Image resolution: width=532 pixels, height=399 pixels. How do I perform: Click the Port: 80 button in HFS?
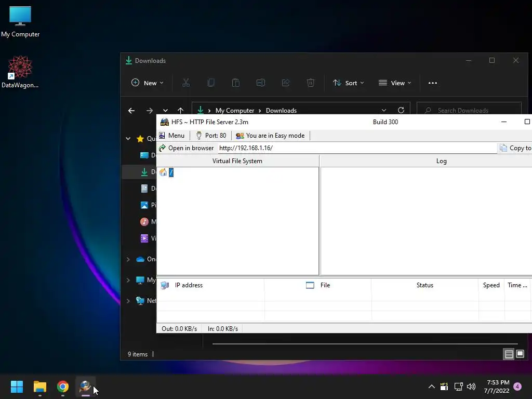[211, 136]
